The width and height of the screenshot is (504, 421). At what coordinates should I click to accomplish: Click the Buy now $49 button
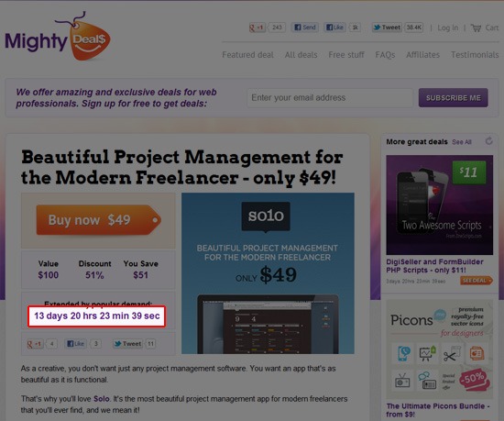coord(99,220)
